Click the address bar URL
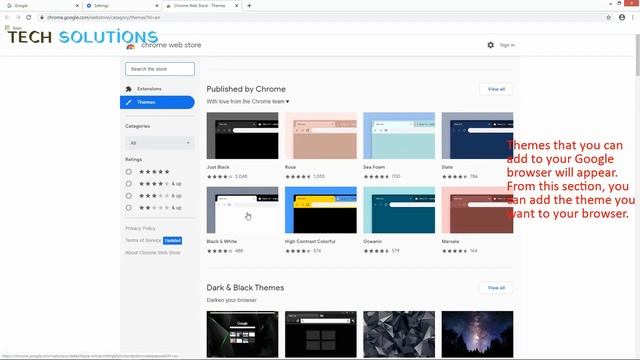The image size is (640, 360). pyautogui.click(x=104, y=18)
